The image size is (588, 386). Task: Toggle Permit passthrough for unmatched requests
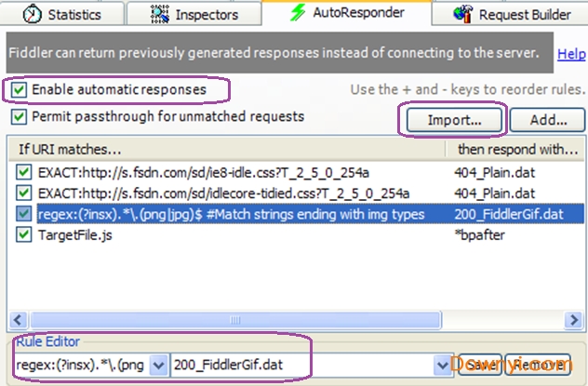pos(20,117)
